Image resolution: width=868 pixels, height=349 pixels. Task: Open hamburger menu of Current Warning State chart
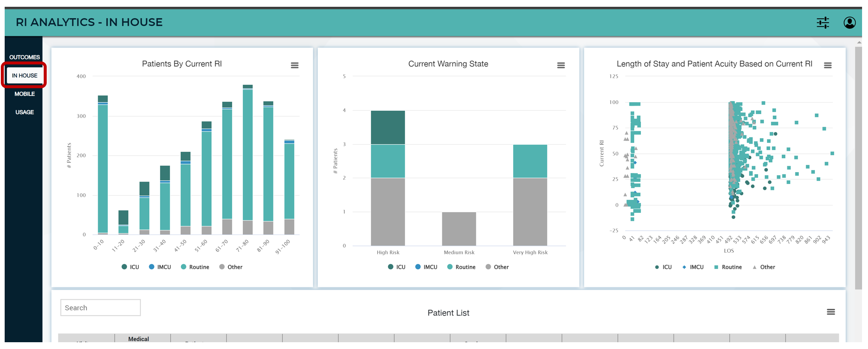click(561, 65)
